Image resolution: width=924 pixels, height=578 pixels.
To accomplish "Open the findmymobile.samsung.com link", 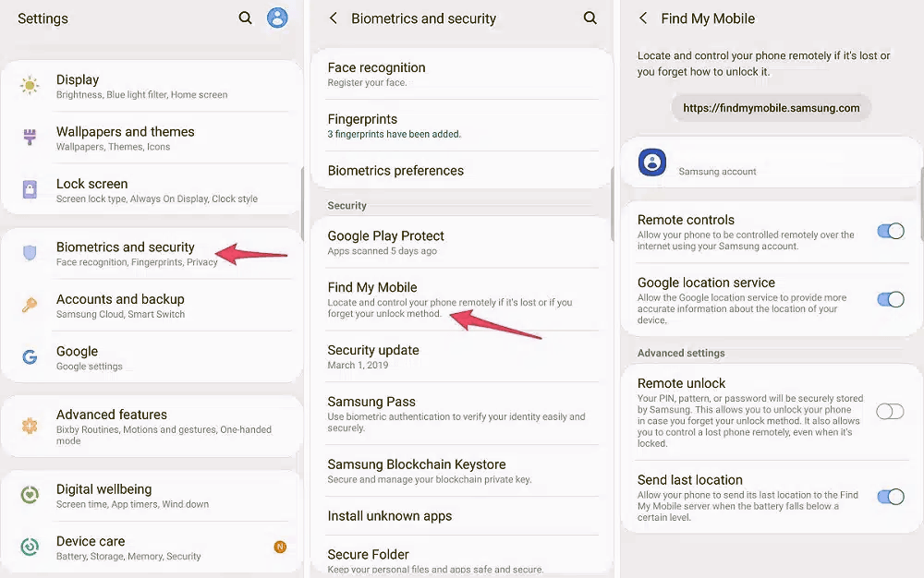I will click(x=770, y=107).
